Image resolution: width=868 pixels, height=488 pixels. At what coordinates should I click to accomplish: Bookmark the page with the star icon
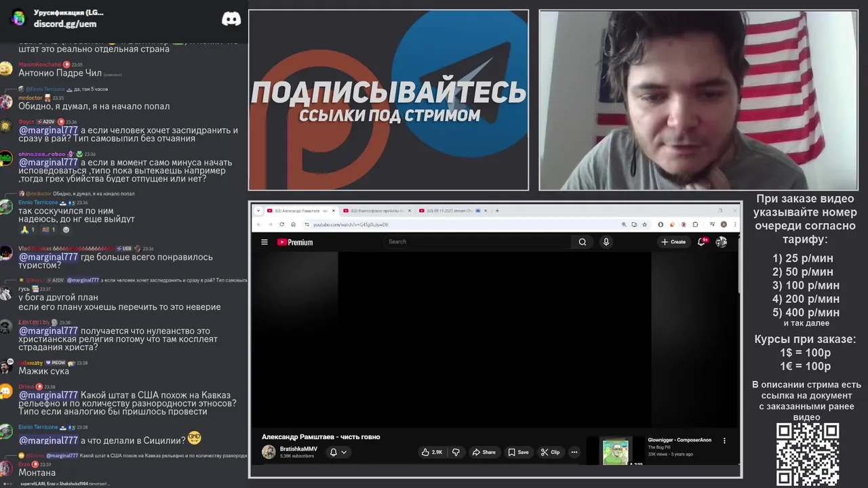point(644,224)
